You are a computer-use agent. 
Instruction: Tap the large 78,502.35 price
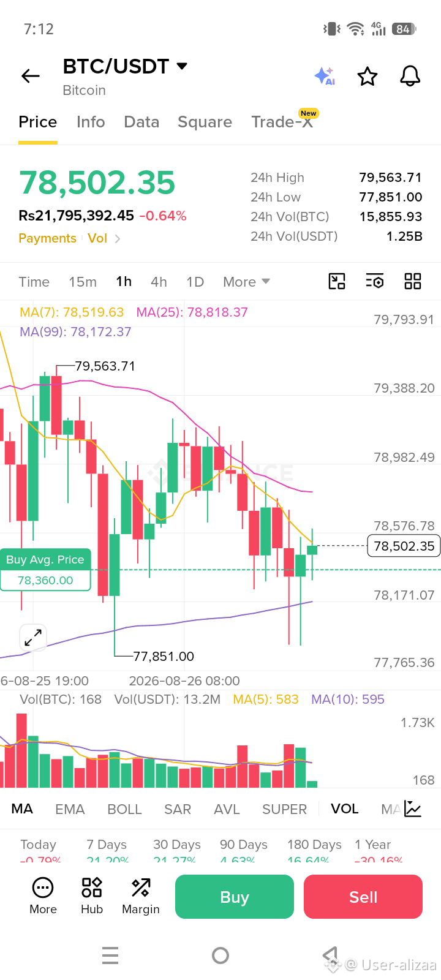pyautogui.click(x=97, y=183)
